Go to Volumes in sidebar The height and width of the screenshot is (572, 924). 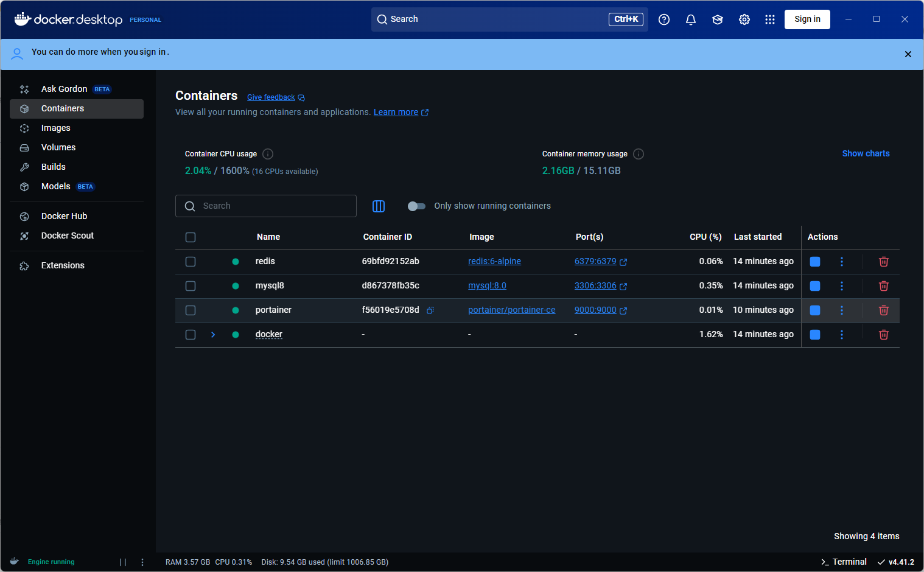(x=77, y=147)
